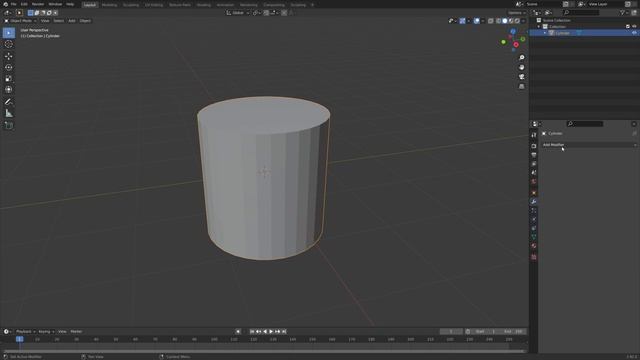Select the Transform tool

tap(9, 89)
